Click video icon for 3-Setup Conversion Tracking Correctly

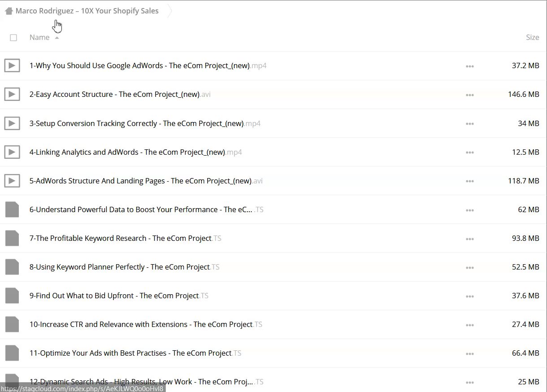(x=12, y=123)
